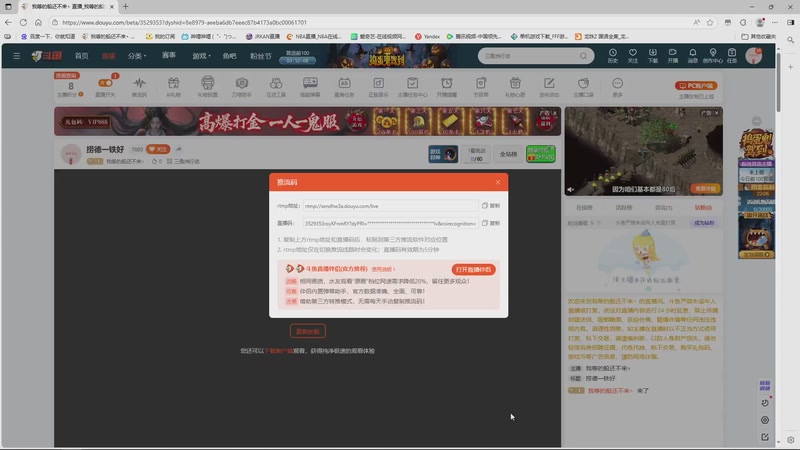Open the 星海任务 AD icon
800x450 pixels.
(x=344, y=86)
